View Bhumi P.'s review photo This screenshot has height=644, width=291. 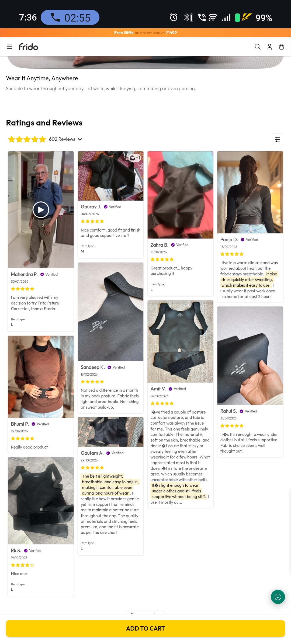point(41,377)
